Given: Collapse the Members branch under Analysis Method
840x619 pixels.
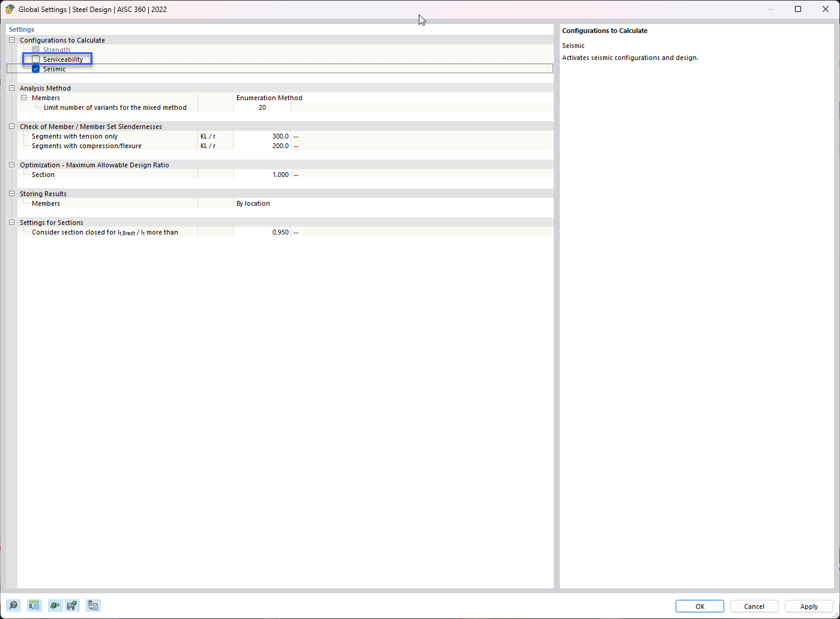Looking at the screenshot, I should pos(24,97).
